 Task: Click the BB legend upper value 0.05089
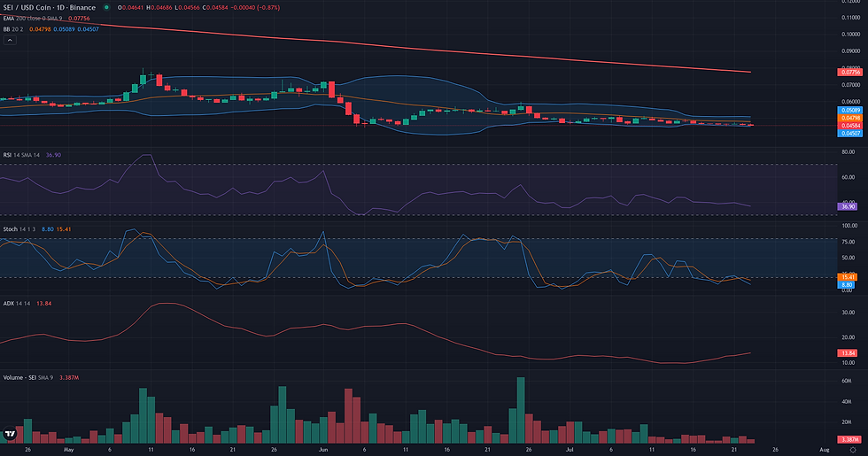[64, 29]
